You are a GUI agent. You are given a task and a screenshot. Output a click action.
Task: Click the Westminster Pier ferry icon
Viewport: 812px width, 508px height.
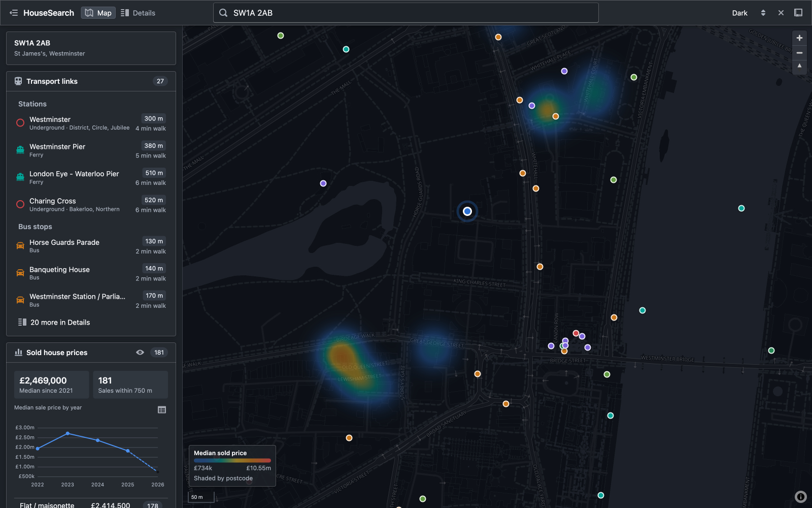(20, 150)
